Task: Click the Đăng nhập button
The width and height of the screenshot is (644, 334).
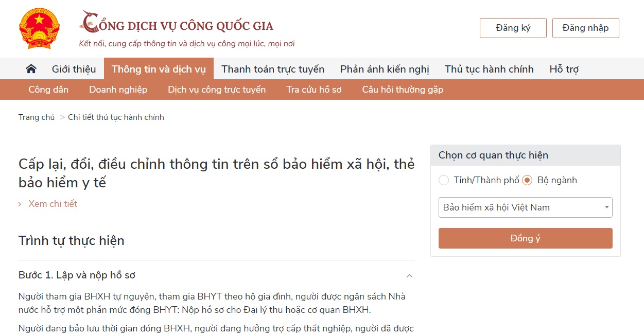Action: pyautogui.click(x=585, y=28)
